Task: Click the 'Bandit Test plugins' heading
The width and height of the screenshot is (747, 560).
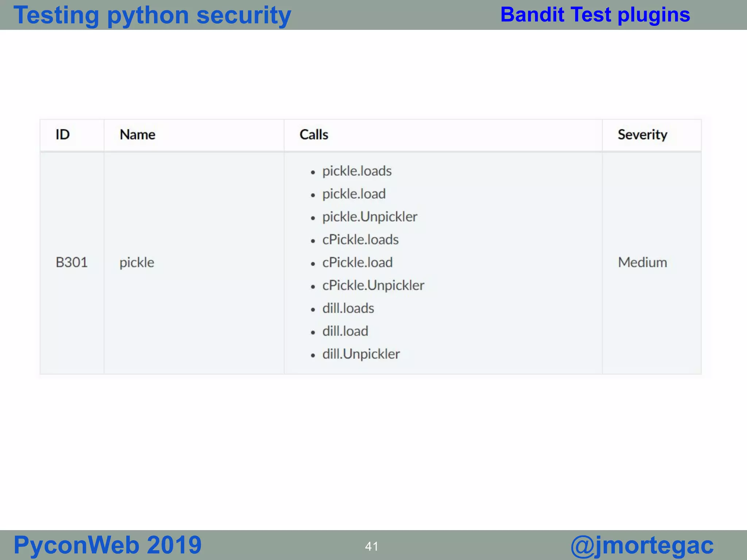Action: click(595, 15)
